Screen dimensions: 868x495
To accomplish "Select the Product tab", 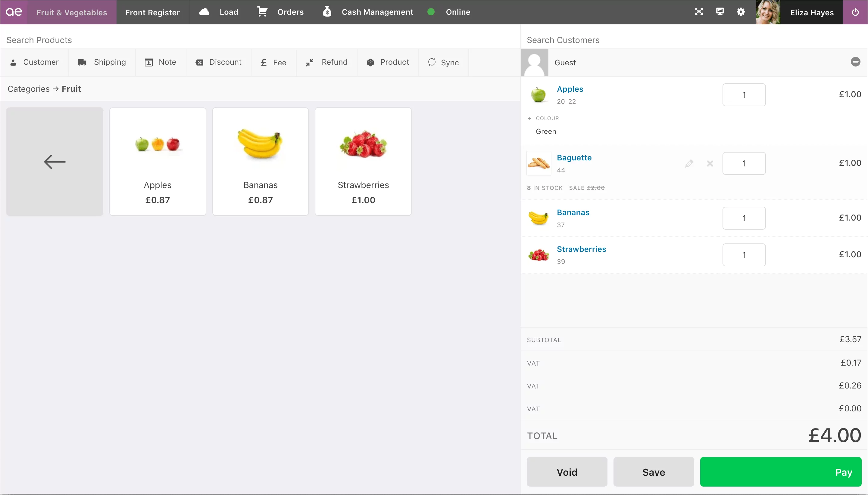I will tap(388, 62).
